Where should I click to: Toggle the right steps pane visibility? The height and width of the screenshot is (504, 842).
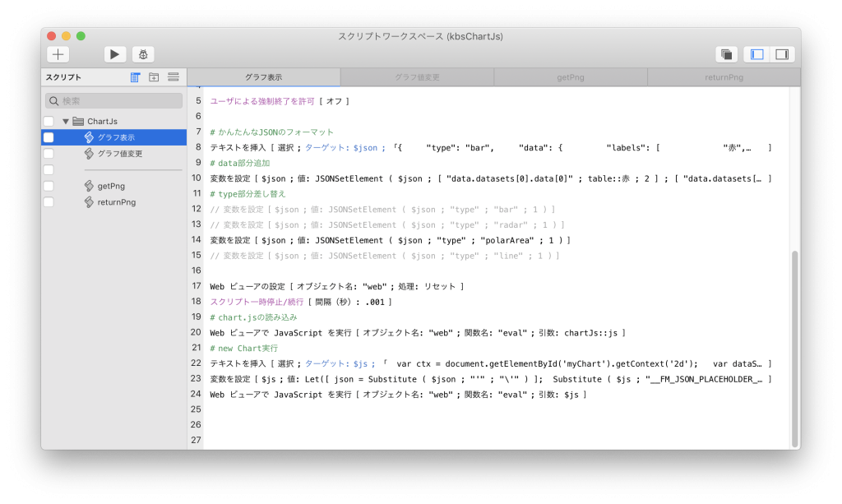782,54
